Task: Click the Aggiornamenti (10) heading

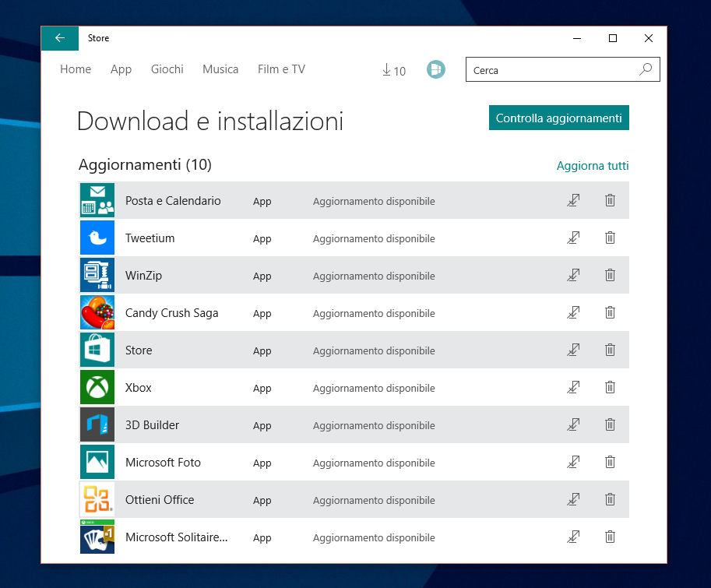Action: 145,164
